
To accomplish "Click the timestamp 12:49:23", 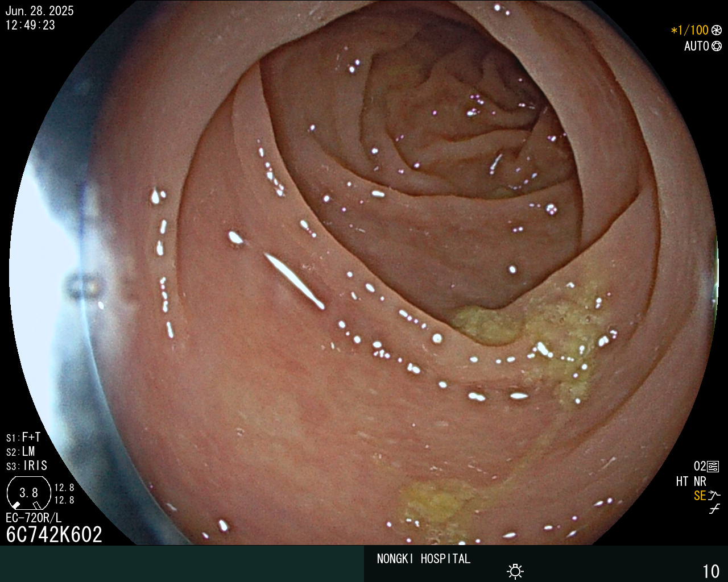I will tap(30, 25).
